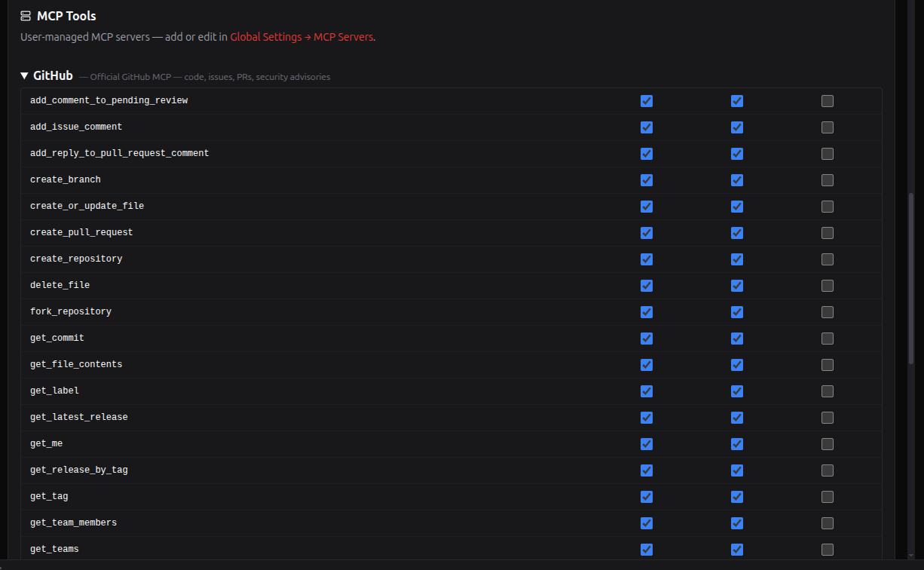Uncheck first-column checkbox for get_file_contents
924x570 pixels.
pos(647,365)
